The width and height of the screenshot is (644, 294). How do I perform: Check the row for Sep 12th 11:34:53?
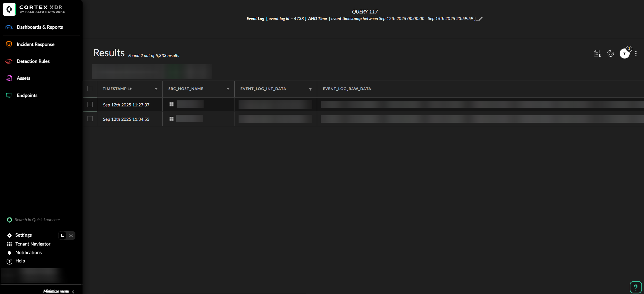90,119
